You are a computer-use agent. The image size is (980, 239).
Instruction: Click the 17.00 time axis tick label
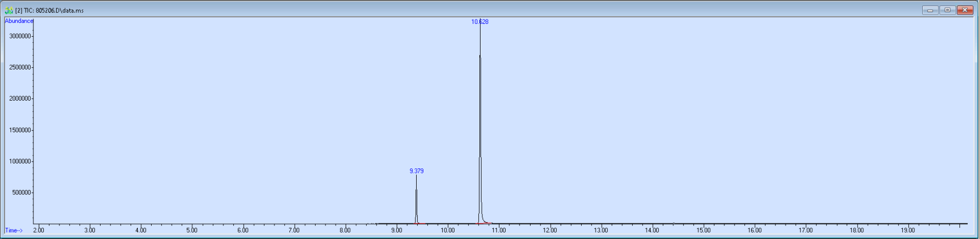[805, 230]
